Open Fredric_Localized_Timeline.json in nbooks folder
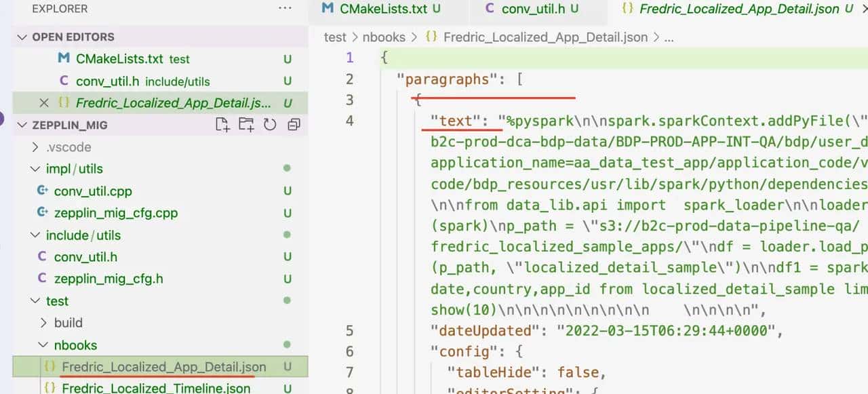 [x=155, y=388]
